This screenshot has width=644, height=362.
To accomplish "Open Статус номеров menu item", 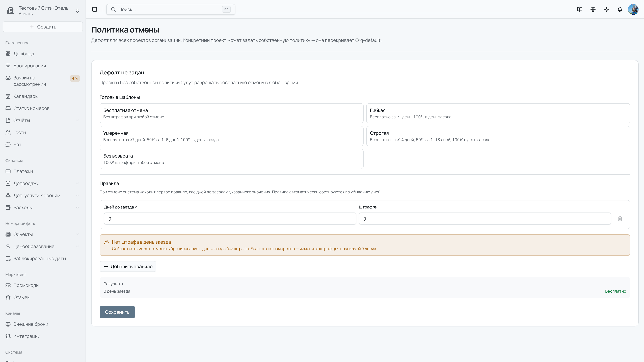I will coord(43,108).
